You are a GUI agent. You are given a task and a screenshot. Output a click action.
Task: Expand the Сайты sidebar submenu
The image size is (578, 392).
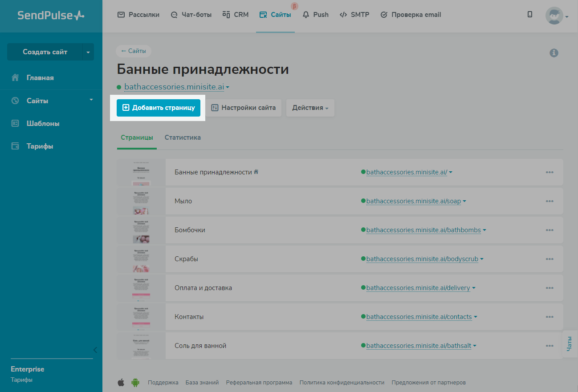pos(91,100)
